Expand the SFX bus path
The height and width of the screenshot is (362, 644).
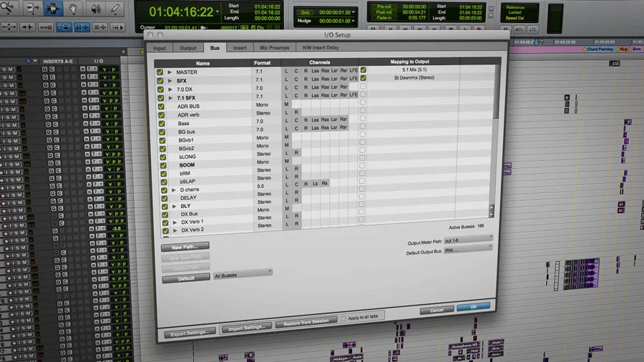point(170,81)
